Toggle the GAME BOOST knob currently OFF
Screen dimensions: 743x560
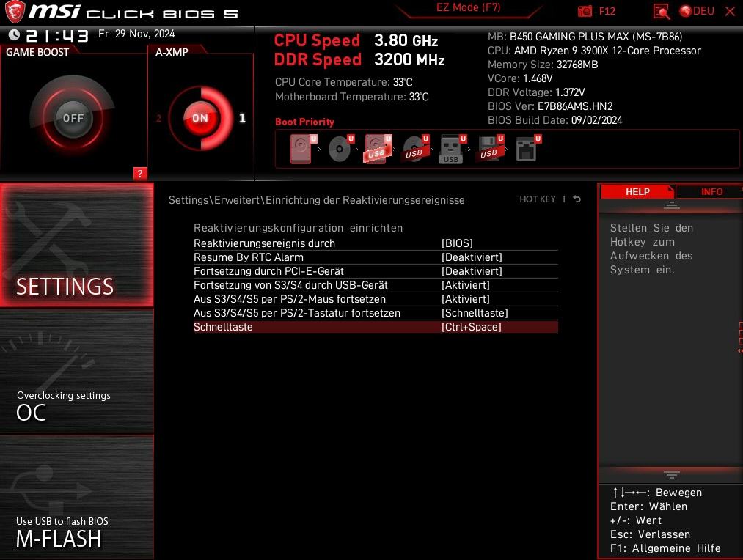73,118
